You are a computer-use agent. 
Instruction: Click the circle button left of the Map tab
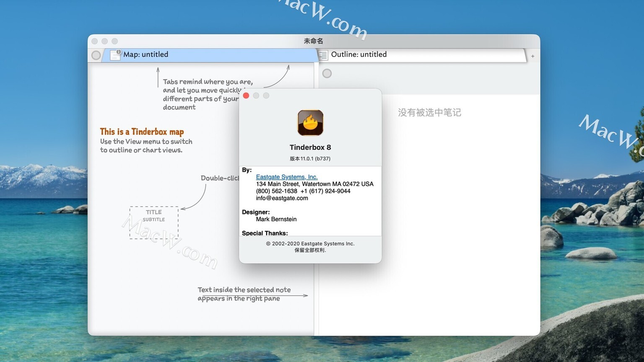click(x=96, y=55)
